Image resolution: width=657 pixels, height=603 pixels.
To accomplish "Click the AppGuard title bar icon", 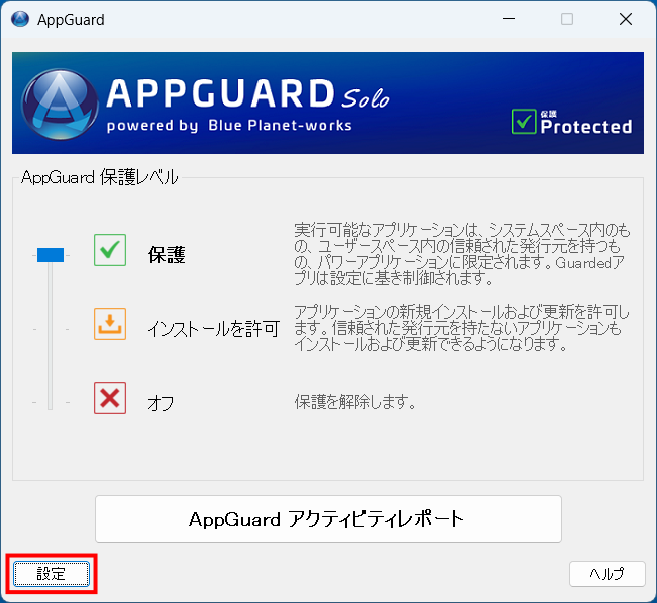I will click(x=20, y=20).
